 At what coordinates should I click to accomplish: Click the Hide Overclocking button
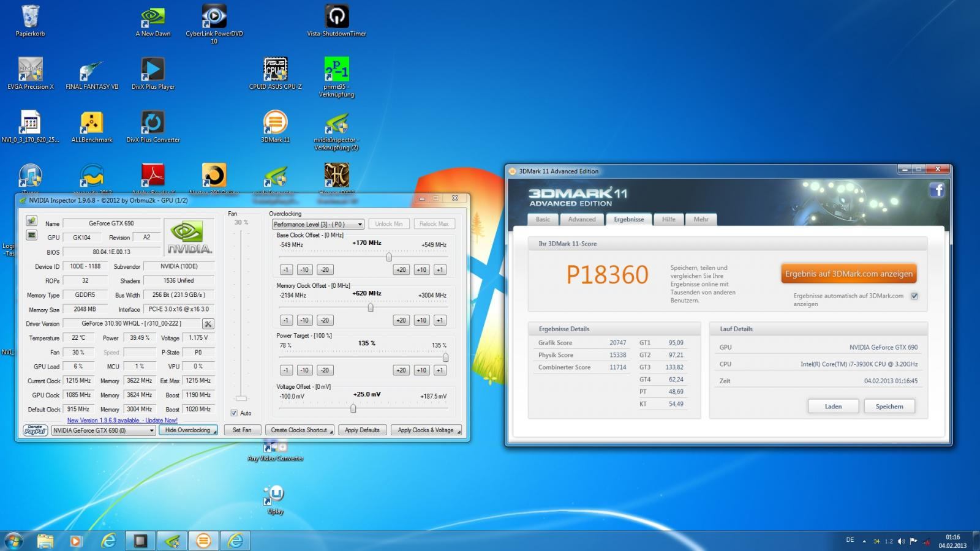188,430
